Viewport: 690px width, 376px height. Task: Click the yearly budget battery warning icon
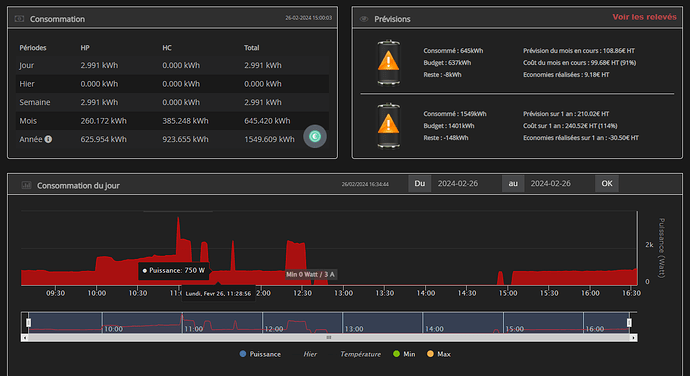tap(389, 126)
